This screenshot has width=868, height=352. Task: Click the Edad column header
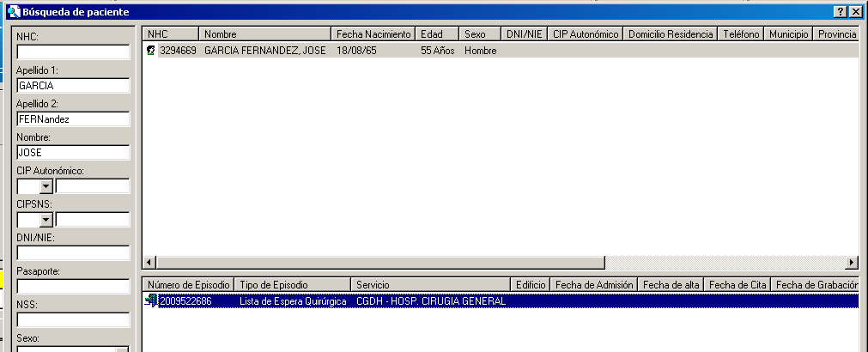coord(437,34)
